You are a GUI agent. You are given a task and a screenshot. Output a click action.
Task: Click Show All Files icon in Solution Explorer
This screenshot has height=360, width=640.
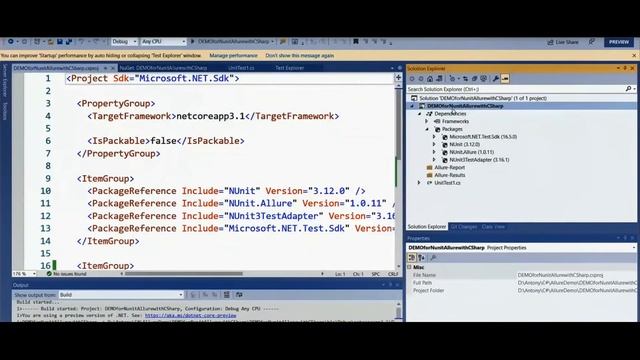pos(483,79)
